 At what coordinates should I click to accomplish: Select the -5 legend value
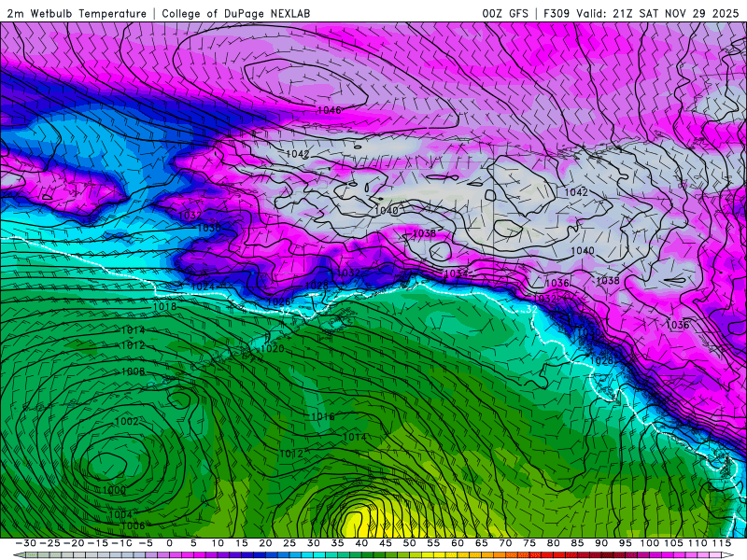[x=146, y=543]
